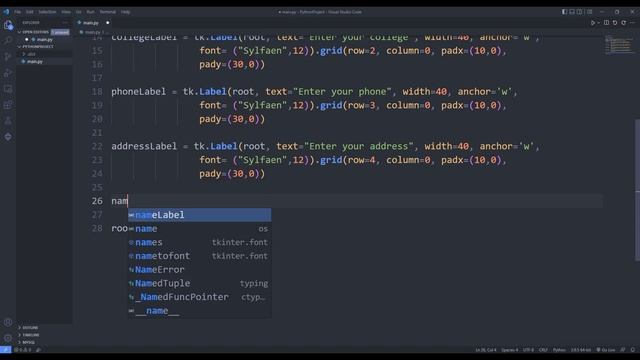Viewport: 640px width, 360px height.
Task: Open the Terminal menu
Action: [108, 12]
